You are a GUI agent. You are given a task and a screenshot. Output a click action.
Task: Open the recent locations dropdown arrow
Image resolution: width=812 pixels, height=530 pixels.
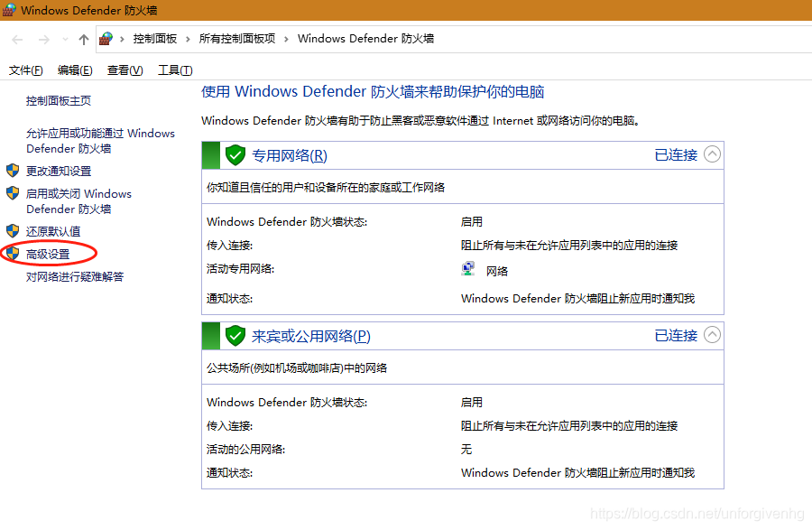65,40
